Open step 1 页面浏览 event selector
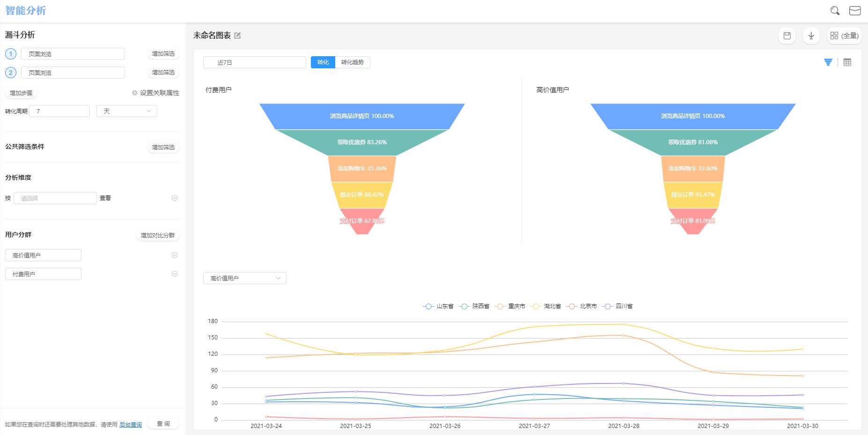The width and height of the screenshot is (868, 435). (73, 54)
